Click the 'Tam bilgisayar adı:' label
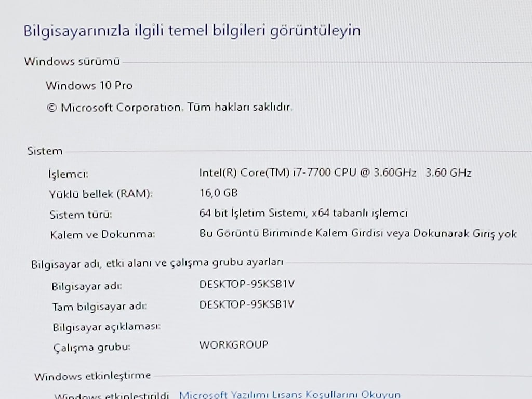This screenshot has width=532, height=399. pyautogui.click(x=99, y=307)
